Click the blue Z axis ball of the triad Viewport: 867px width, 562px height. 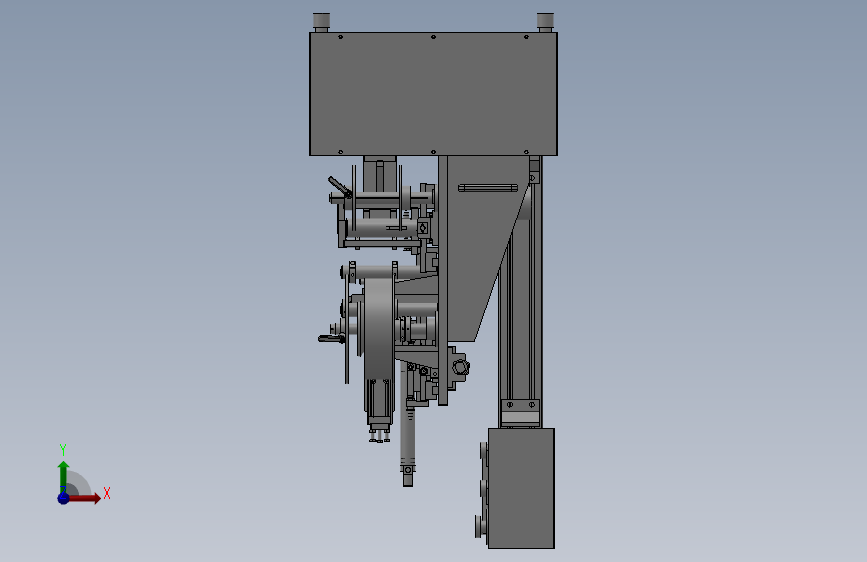point(63,498)
